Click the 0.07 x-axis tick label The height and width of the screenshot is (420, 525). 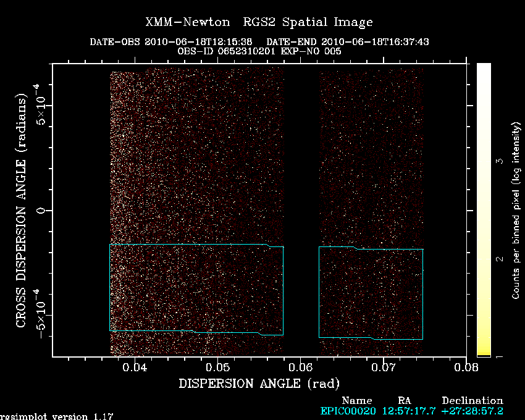point(384,367)
